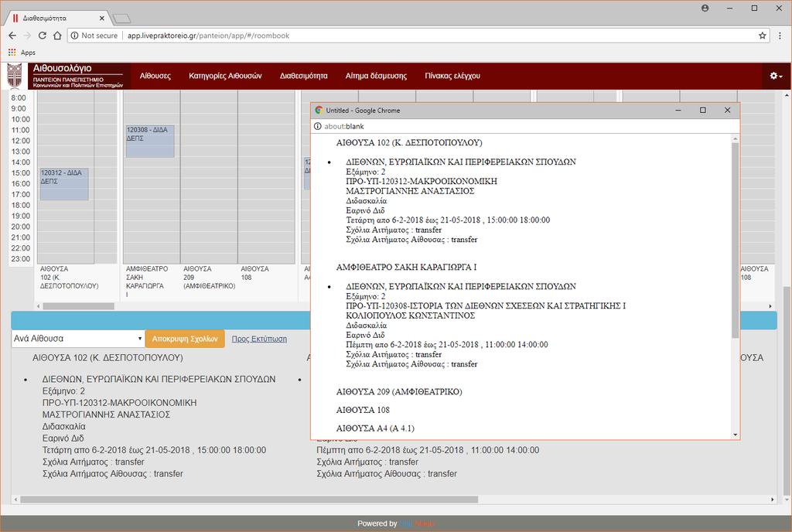792x532 pixels.
Task: Click the Αιθουσολόγιο title link
Action: click(x=62, y=68)
